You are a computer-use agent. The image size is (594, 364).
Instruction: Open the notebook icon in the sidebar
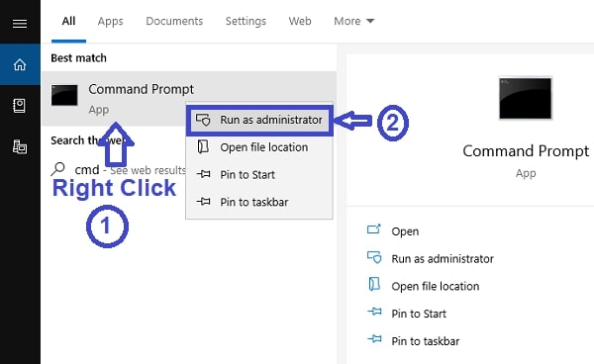tap(20, 106)
